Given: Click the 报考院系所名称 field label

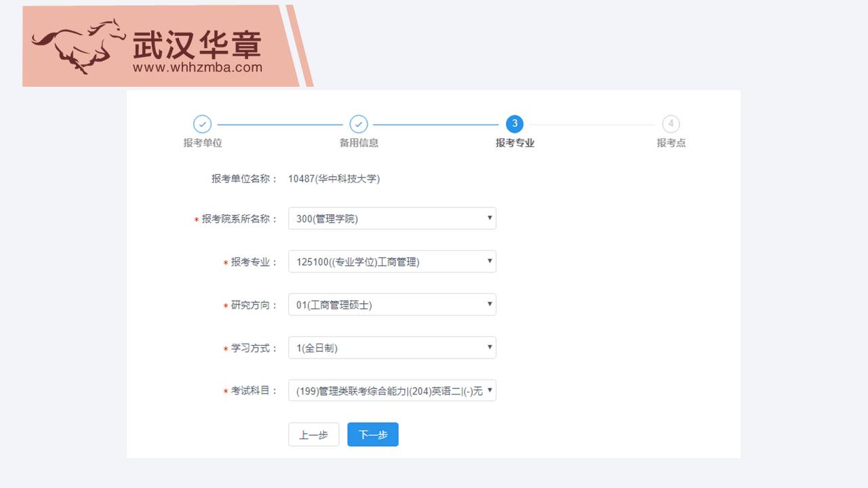Looking at the screenshot, I should pos(239,219).
